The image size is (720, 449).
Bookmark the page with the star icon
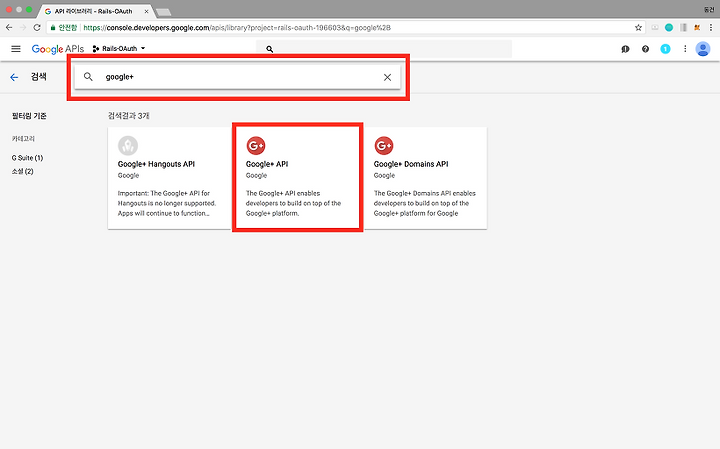(x=638, y=28)
